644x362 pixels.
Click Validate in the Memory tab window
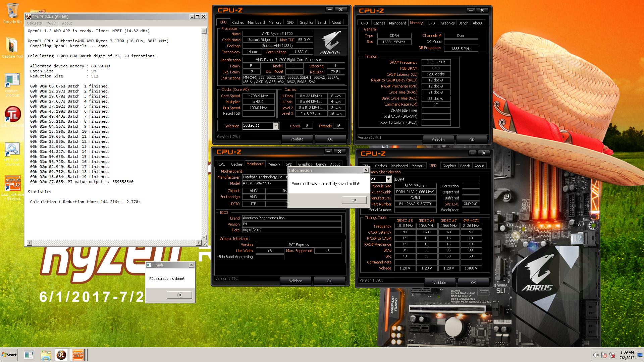click(x=438, y=140)
